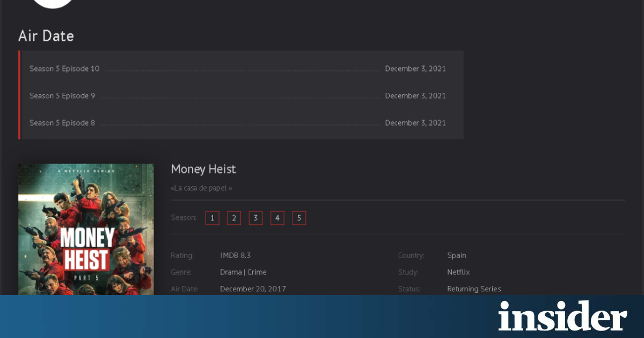Click the Season: label
This screenshot has width=644, height=338.
tap(184, 217)
